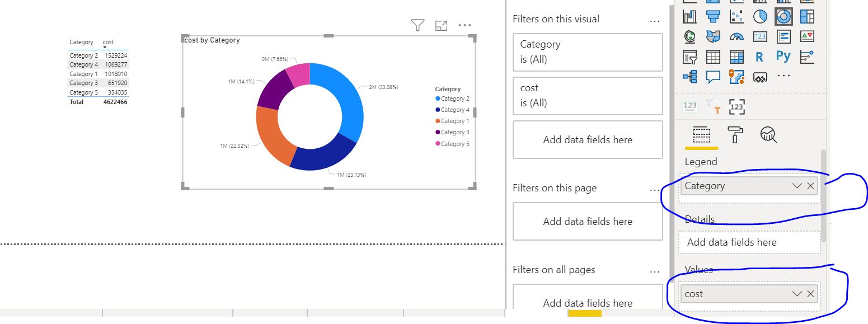Click the 'cost by Category' chart title
Viewport: 868px width, 324px height.
pos(212,40)
